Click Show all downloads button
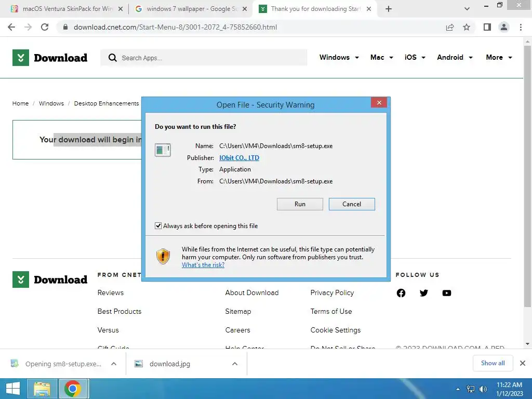This screenshot has width=532, height=399. pos(493,363)
